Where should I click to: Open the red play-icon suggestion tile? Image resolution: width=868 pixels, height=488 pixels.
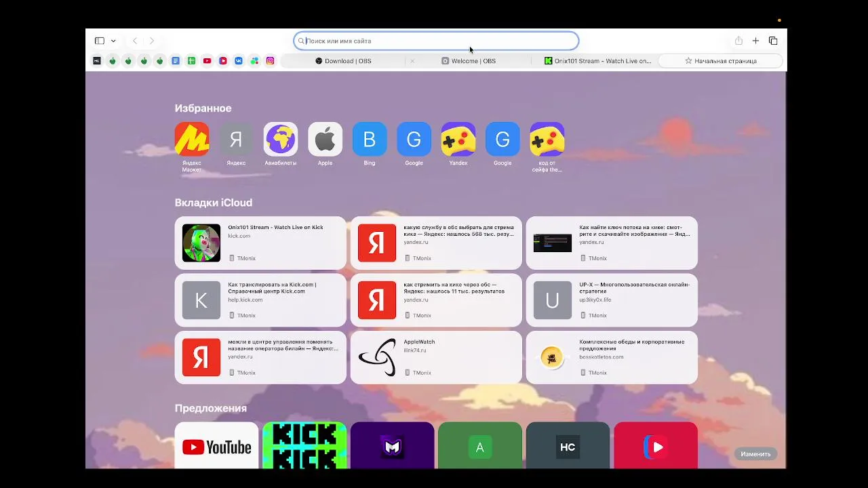pos(656,445)
